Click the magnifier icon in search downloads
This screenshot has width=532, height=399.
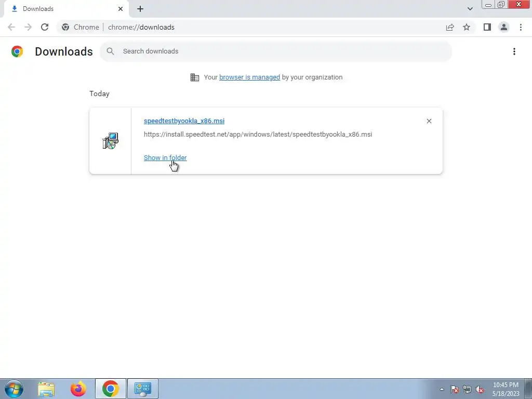(x=110, y=51)
